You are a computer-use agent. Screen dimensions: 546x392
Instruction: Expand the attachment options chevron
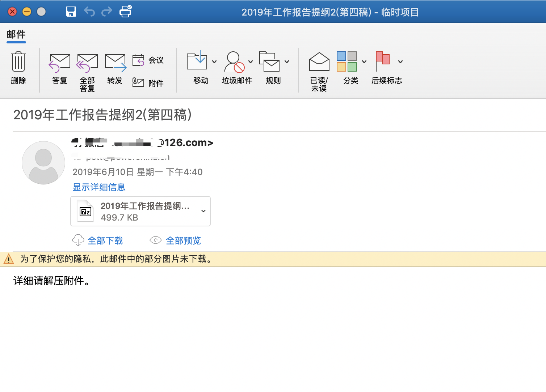coord(203,211)
